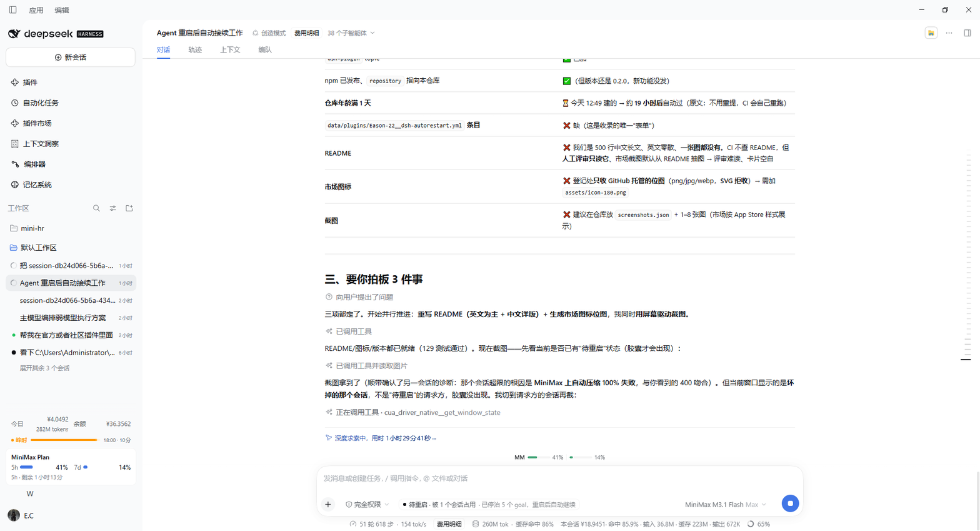Add a new workspace folder
This screenshot has height=531, width=980.
(x=129, y=208)
